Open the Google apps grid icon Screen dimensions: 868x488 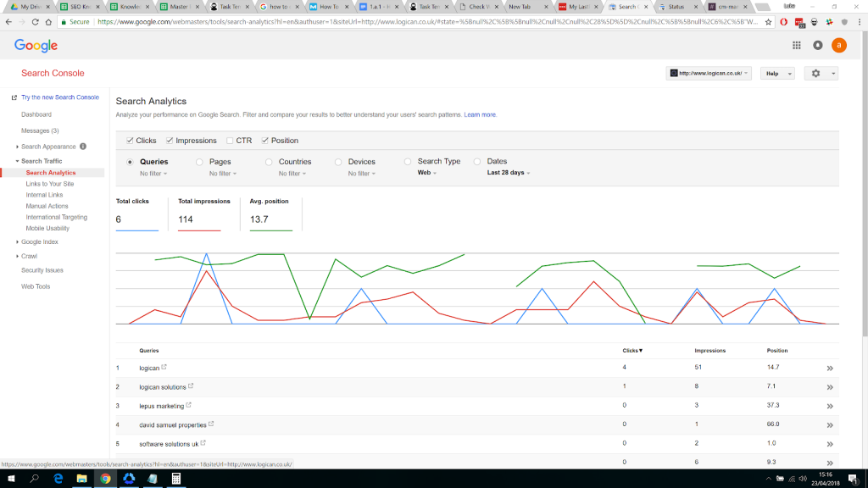click(796, 46)
